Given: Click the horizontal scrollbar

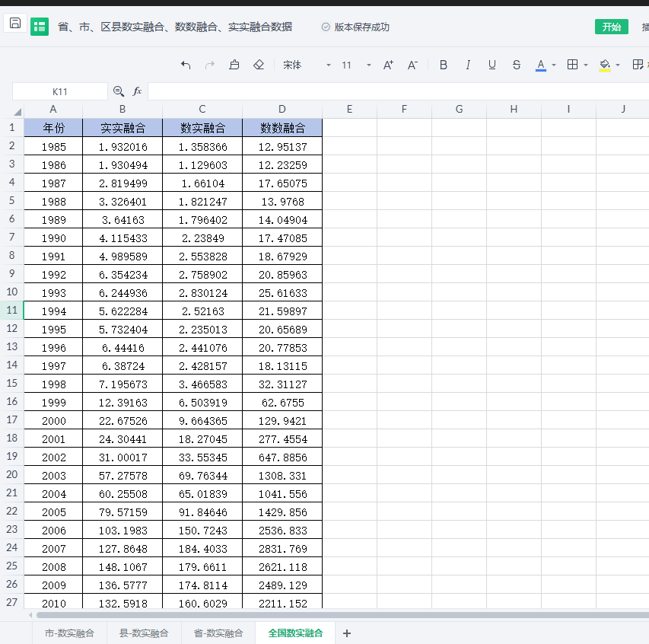Looking at the screenshot, I should 342,615.
